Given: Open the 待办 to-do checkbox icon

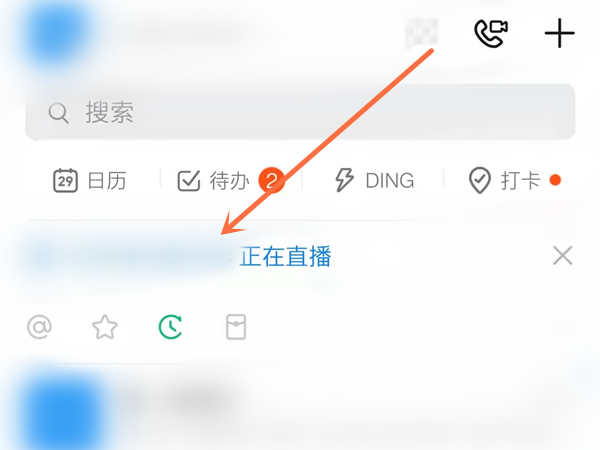Looking at the screenshot, I should 189,180.
